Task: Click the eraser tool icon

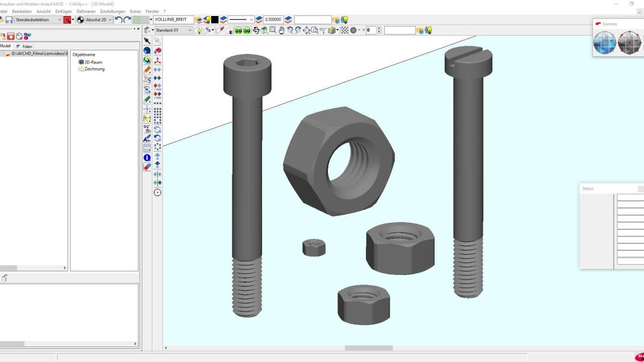Action: pos(147,166)
